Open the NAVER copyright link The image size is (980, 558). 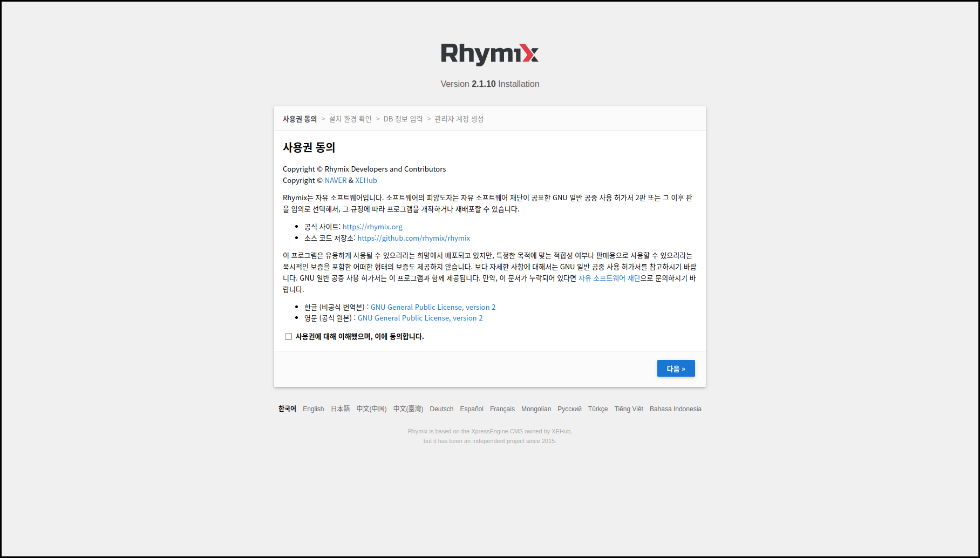tap(336, 181)
